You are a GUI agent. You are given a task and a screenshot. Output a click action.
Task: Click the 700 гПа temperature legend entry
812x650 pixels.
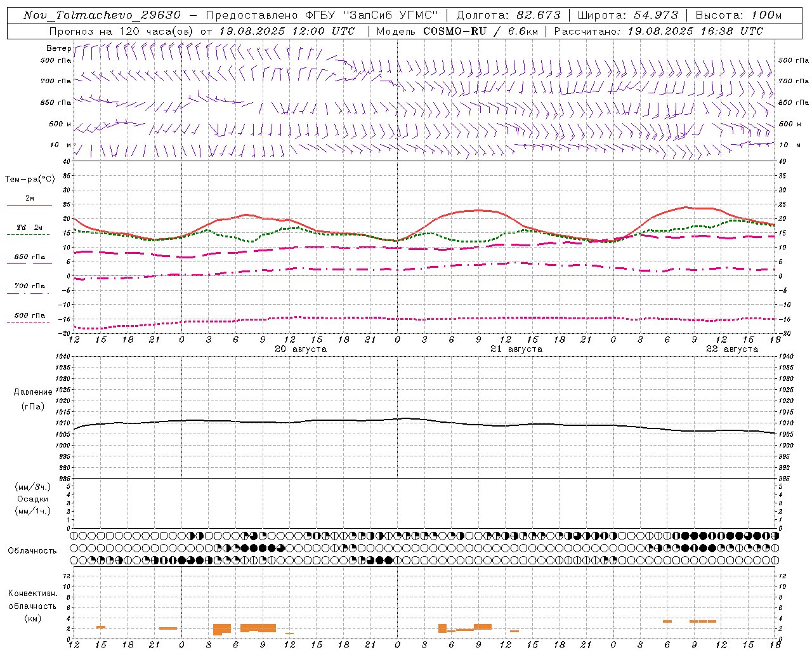click(30, 286)
